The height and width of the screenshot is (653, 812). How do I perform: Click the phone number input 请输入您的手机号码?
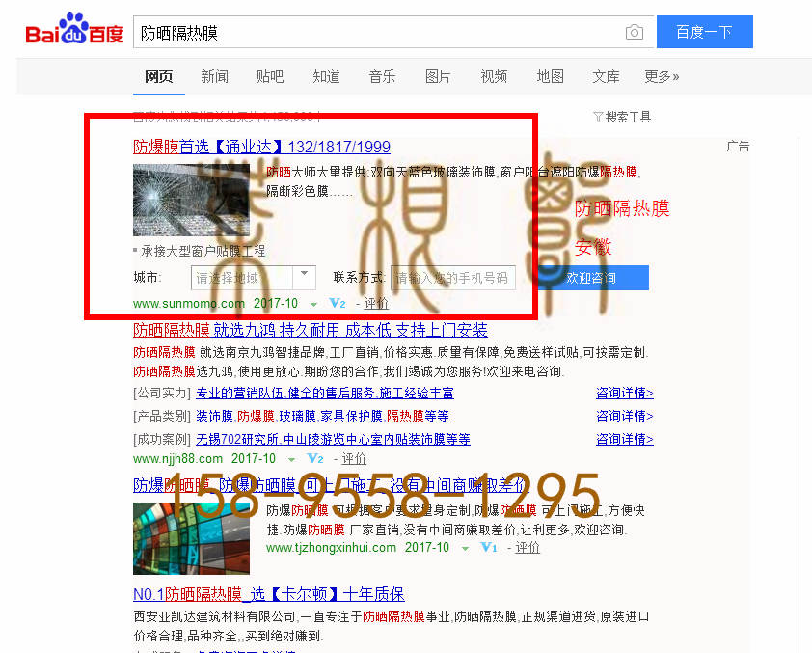(x=453, y=278)
